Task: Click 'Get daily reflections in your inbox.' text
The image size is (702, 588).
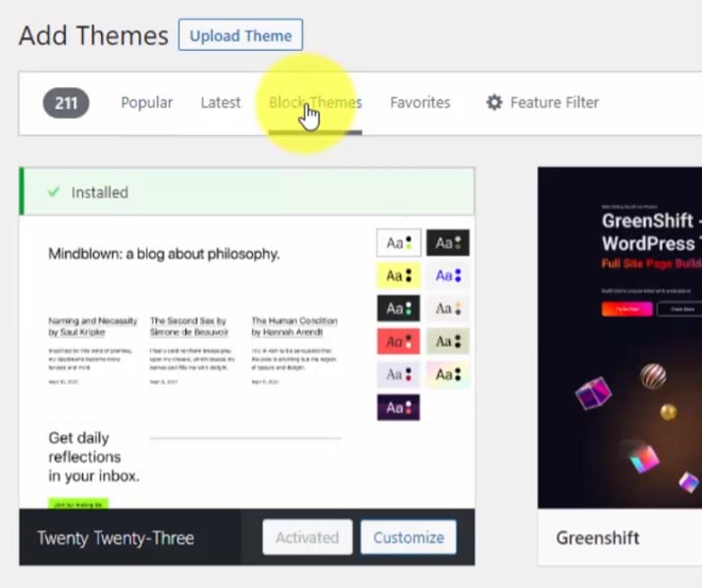Action: [93, 457]
